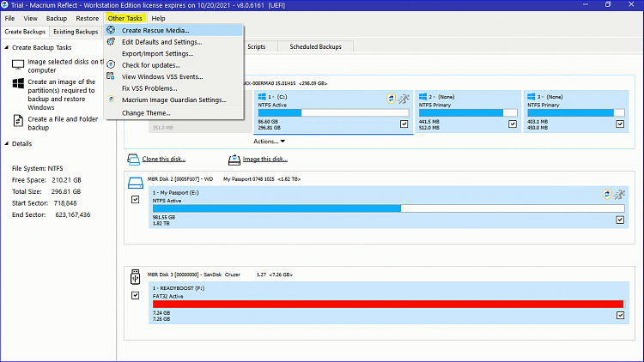Uncheck the MBR Disk 2 disk checkbox

(135, 200)
